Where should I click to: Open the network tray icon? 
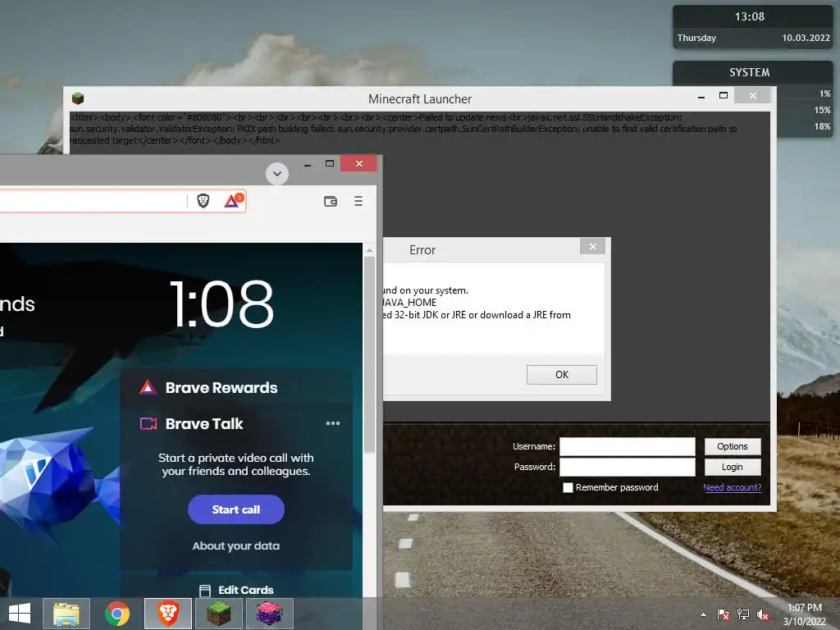(x=743, y=614)
